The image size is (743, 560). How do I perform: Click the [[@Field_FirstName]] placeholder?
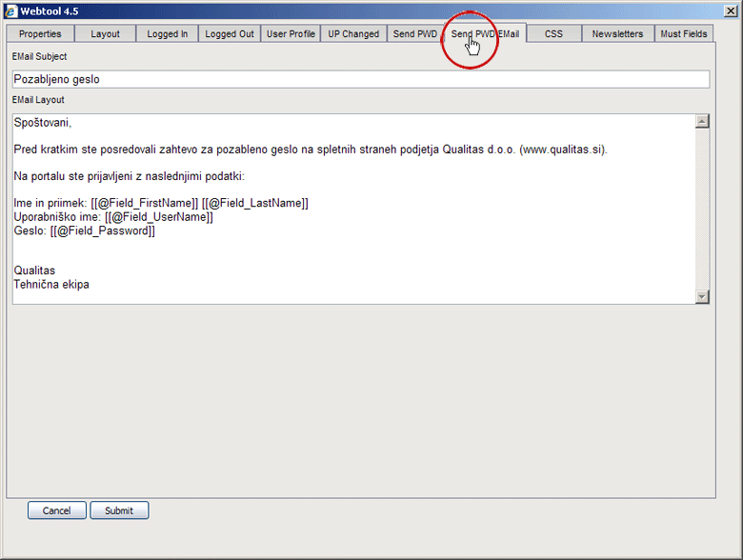pyautogui.click(x=145, y=203)
